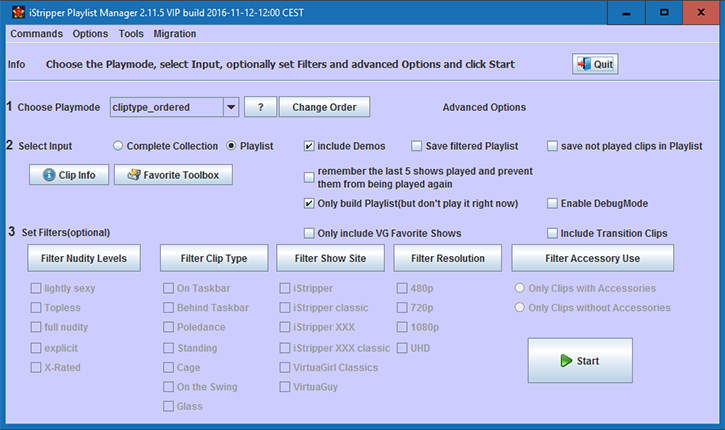
Task: Click Filter Resolution button
Action: tap(448, 258)
